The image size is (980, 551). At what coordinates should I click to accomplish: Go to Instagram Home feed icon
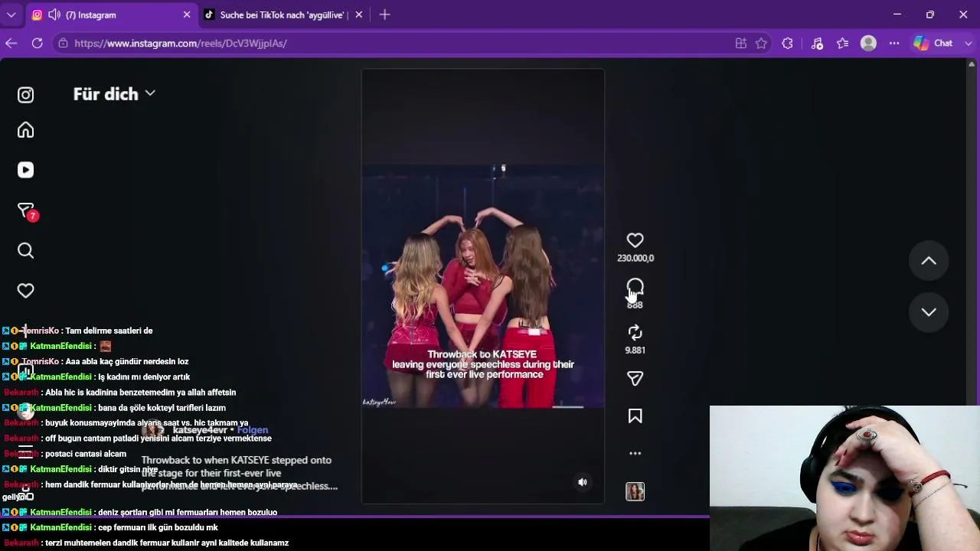[25, 130]
